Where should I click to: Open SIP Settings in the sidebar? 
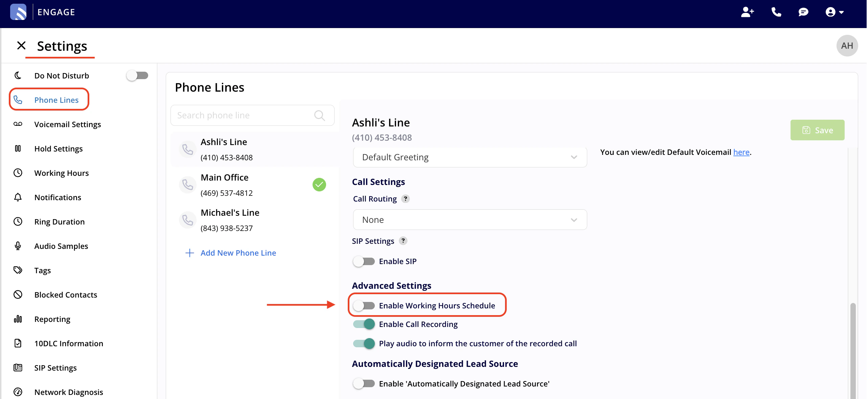pyautogui.click(x=55, y=368)
